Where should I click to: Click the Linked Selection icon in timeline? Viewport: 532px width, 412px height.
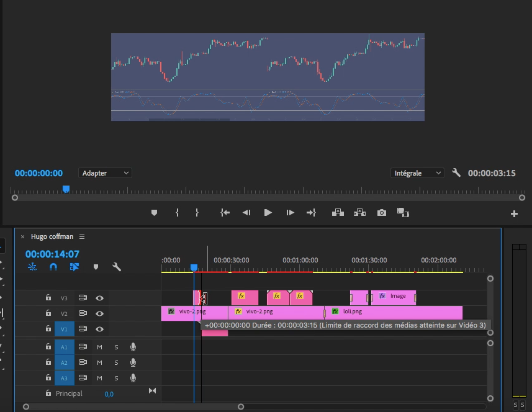(x=74, y=267)
